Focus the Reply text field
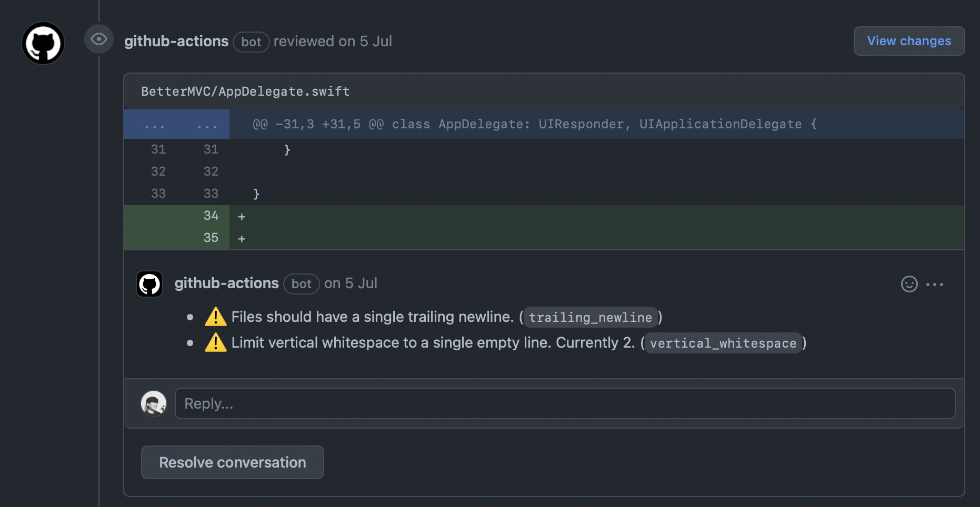This screenshot has height=507, width=980. 564,403
